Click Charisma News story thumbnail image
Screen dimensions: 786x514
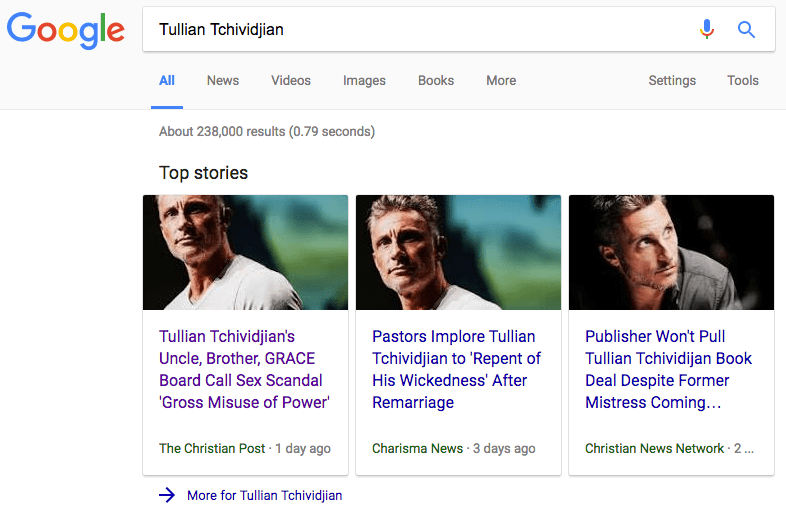coord(459,252)
